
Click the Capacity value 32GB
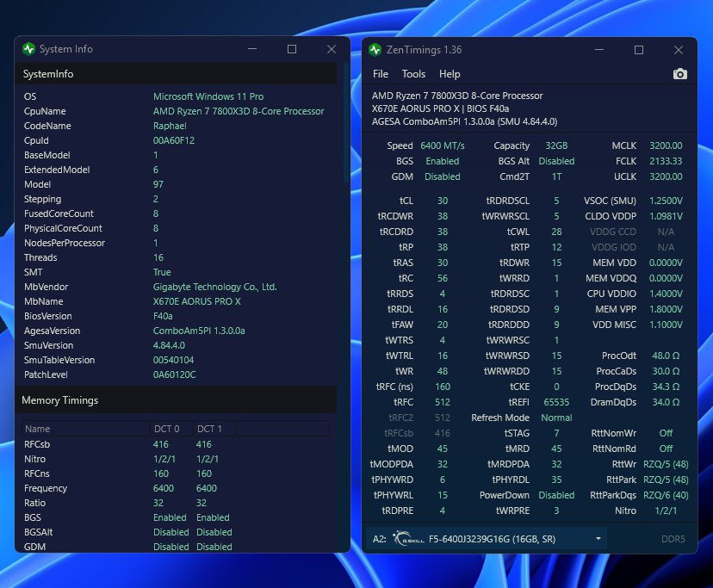[556, 145]
